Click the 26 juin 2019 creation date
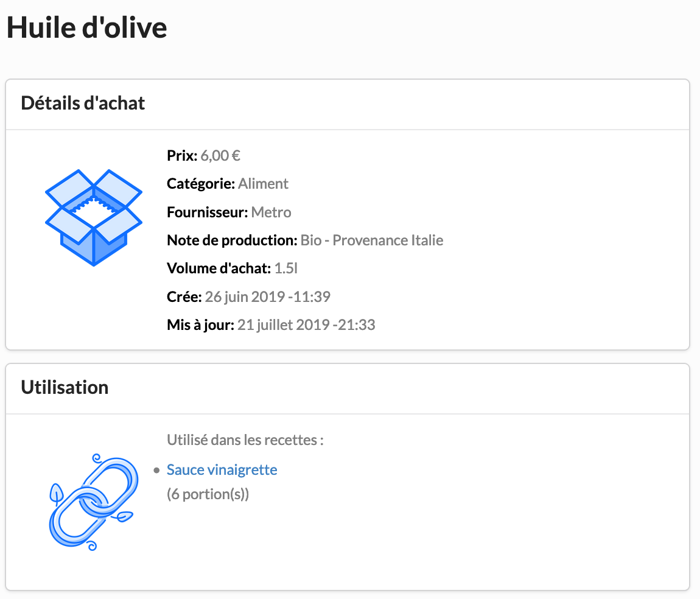The height and width of the screenshot is (599, 700). pyautogui.click(x=268, y=297)
